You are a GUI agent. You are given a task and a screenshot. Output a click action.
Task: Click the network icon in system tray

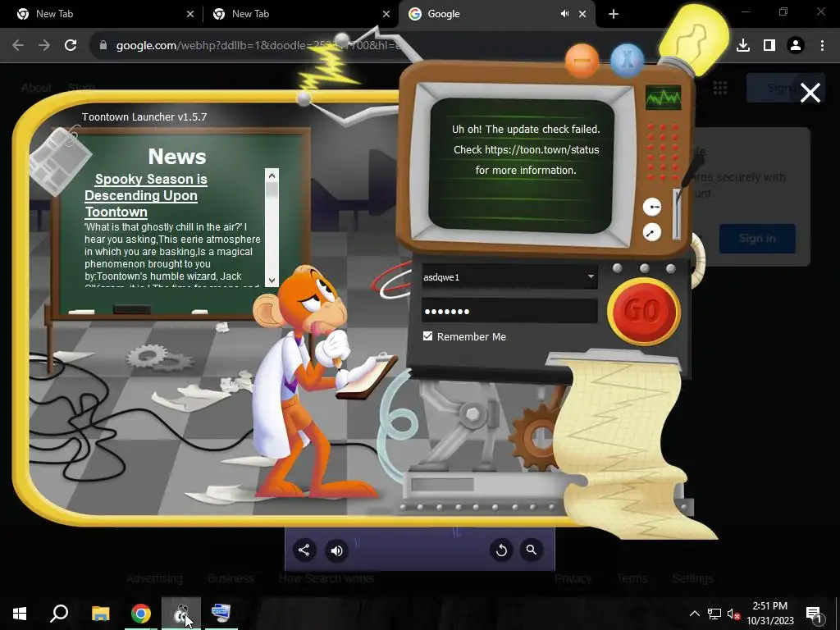click(714, 614)
